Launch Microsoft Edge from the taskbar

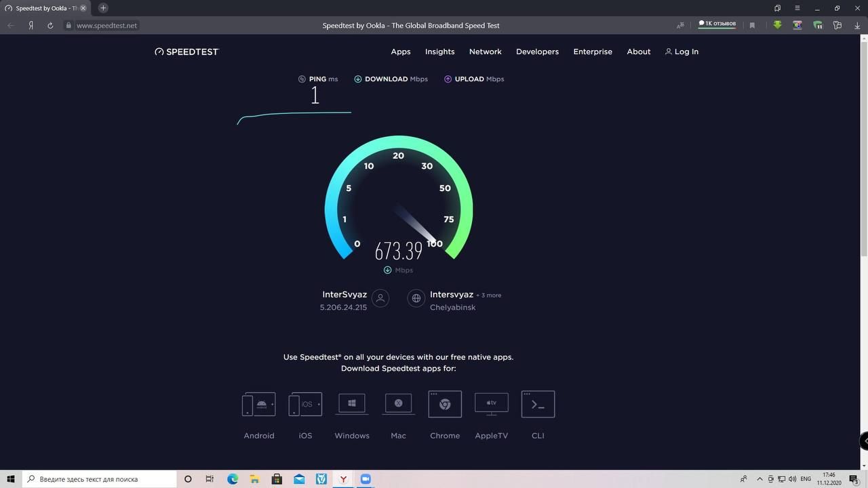pos(233,479)
